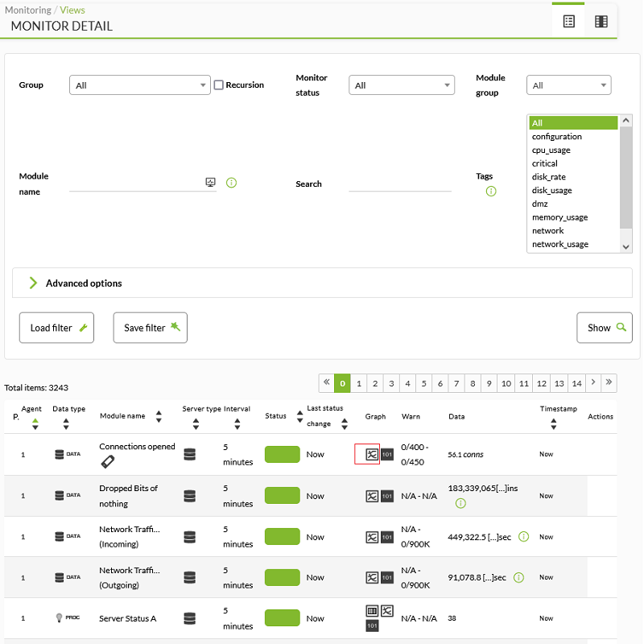Click PROC data type icon for Server Status A

click(x=68, y=617)
